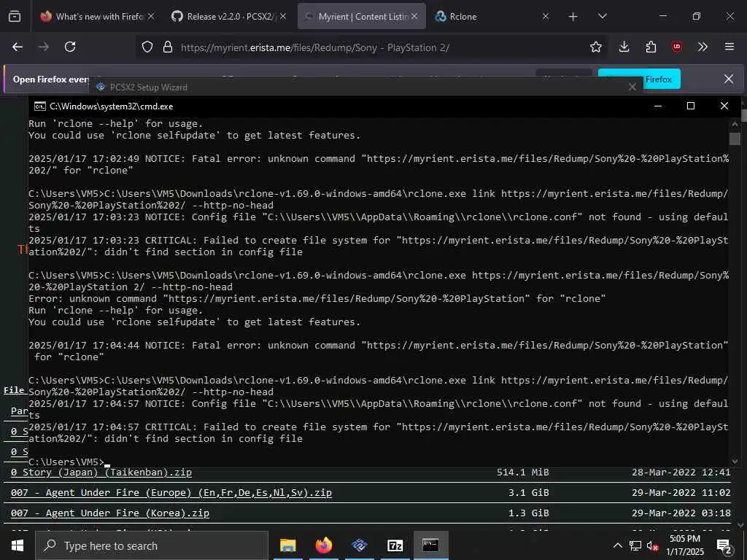Open 0 Story (Japan) (Taikenban).zip link

(x=101, y=472)
